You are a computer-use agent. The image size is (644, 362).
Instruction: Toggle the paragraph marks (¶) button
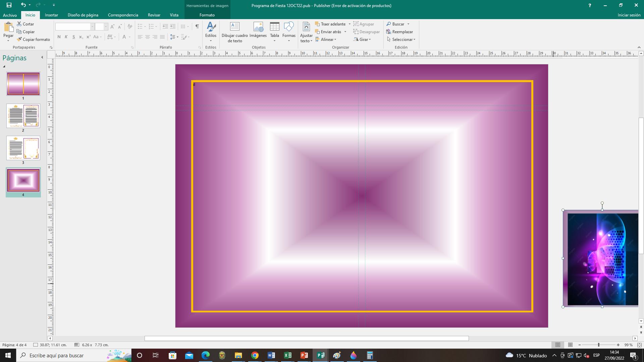click(x=197, y=26)
